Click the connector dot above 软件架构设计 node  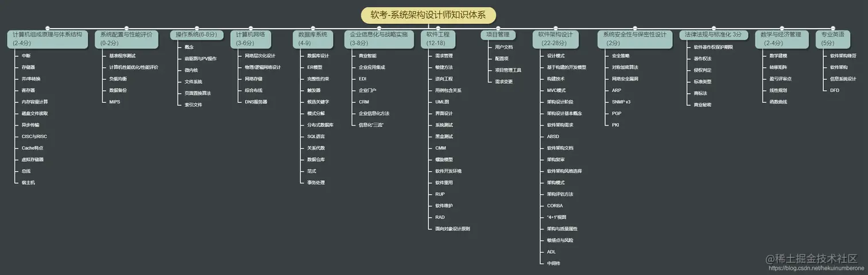(555, 27)
